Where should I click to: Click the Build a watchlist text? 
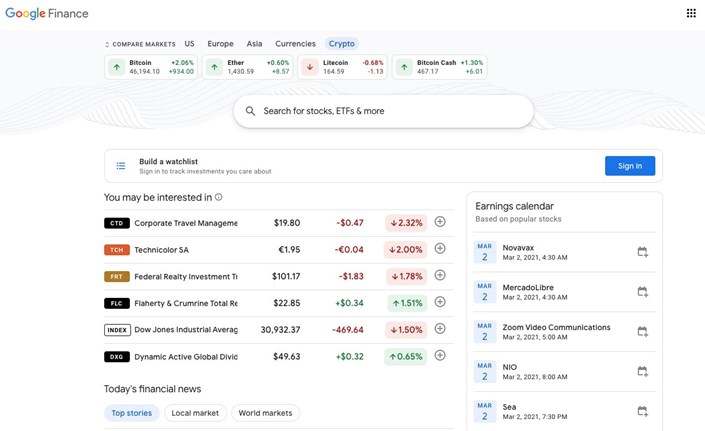coord(169,161)
